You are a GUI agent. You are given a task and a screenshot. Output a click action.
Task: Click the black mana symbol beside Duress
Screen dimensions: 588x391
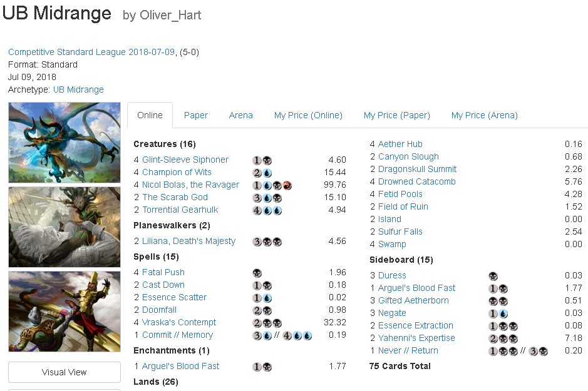click(493, 276)
